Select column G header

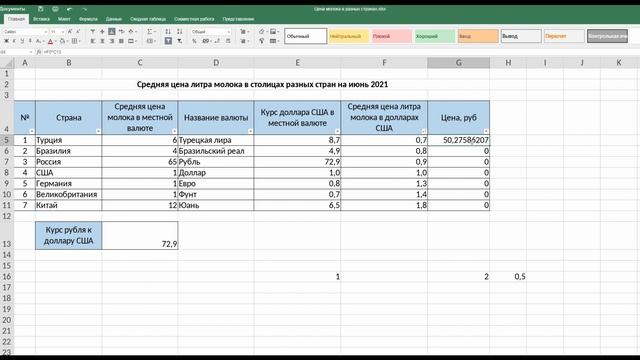coord(458,63)
